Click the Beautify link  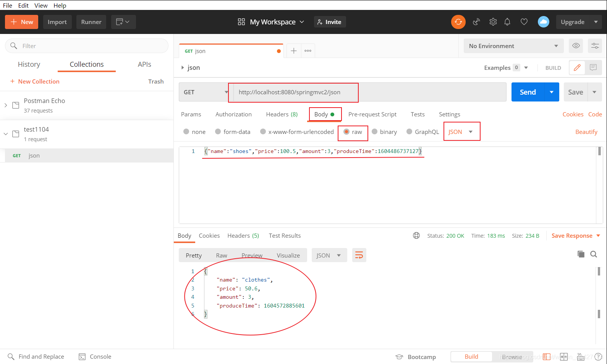[586, 132]
